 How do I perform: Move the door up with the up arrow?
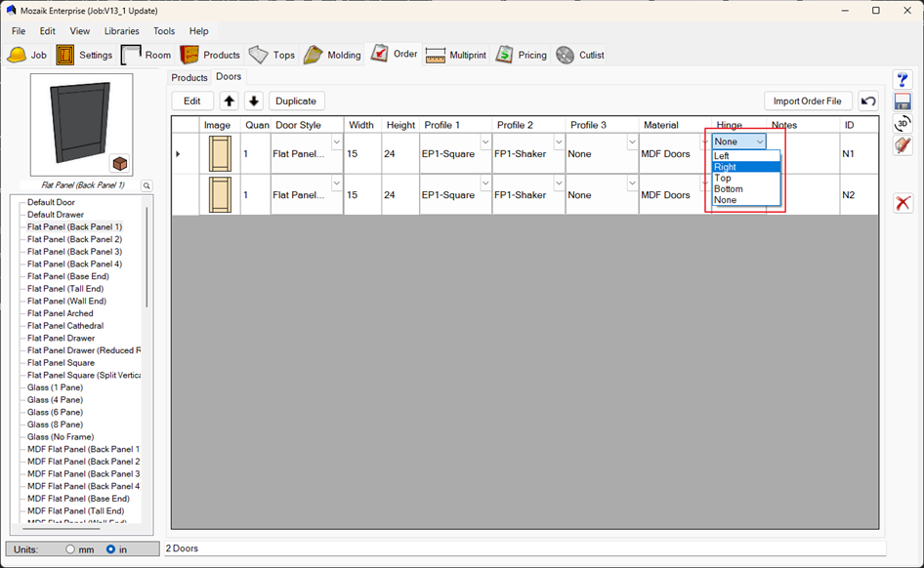pos(229,101)
